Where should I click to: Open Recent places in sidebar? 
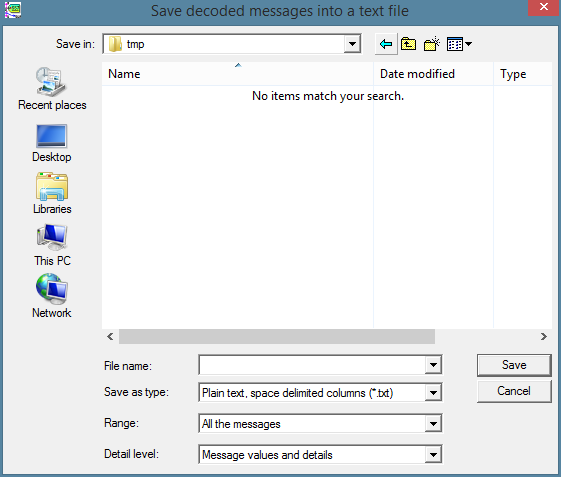[x=52, y=89]
